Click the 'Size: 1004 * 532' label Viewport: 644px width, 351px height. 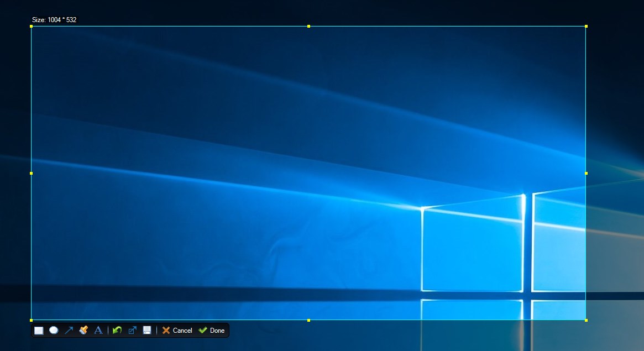click(54, 20)
